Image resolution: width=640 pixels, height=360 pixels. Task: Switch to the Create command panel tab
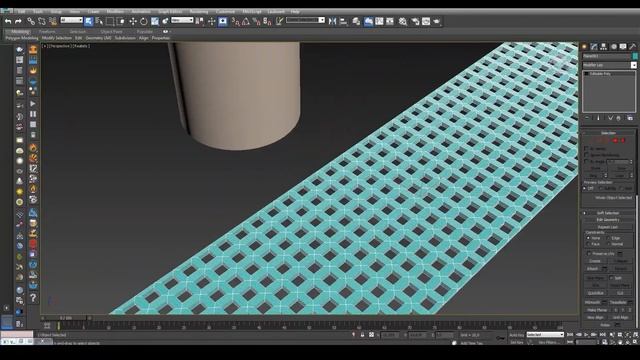(584, 47)
